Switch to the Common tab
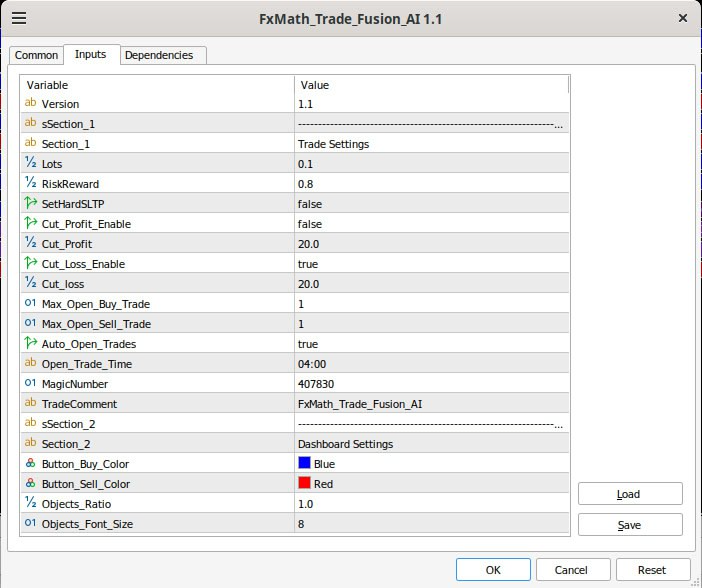The image size is (702, 588). pos(36,55)
